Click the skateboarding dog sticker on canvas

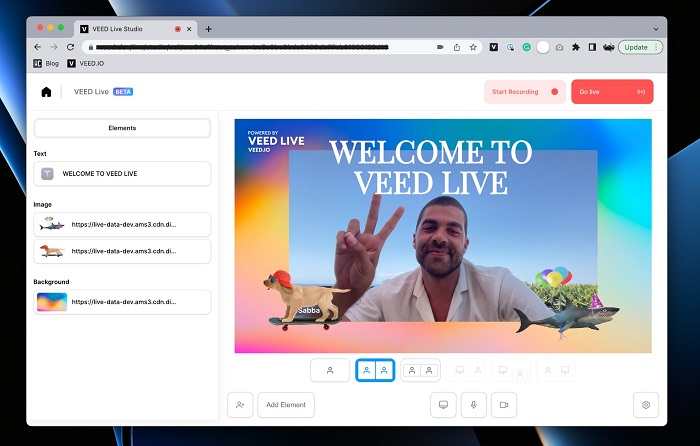point(304,299)
